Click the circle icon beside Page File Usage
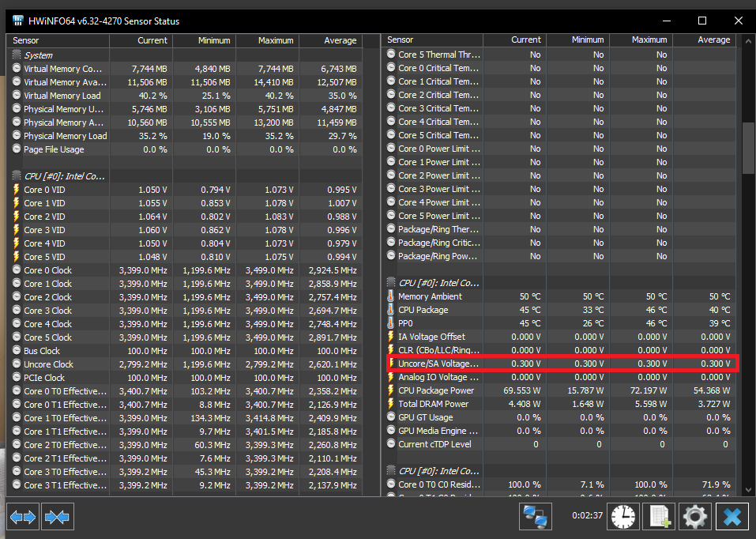This screenshot has width=756, height=539. [17, 149]
